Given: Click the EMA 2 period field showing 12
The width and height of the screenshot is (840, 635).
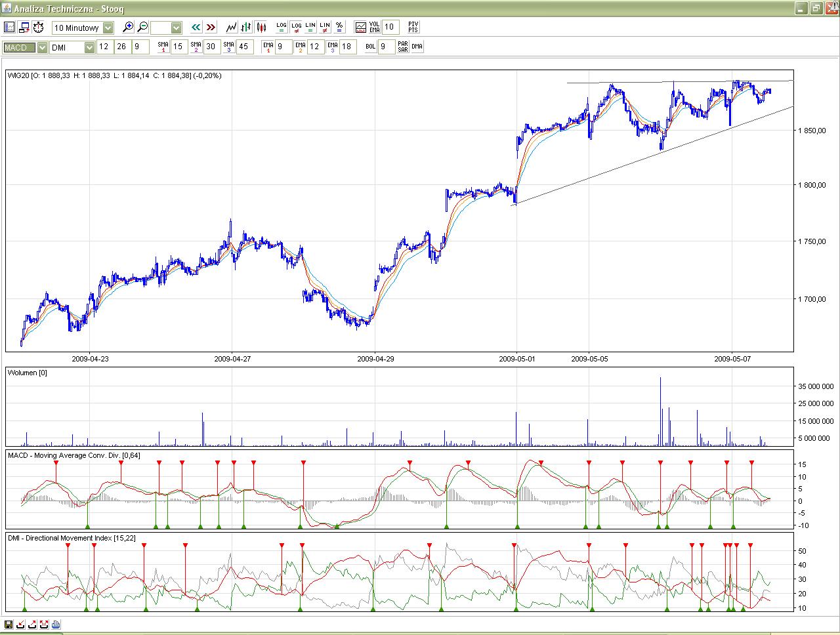Looking at the screenshot, I should [x=316, y=47].
